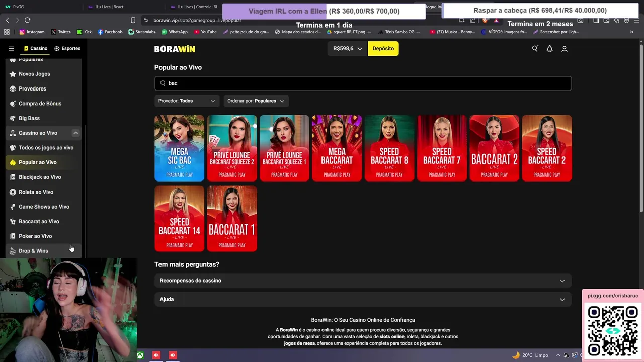Click the Depósito button

tap(383, 49)
